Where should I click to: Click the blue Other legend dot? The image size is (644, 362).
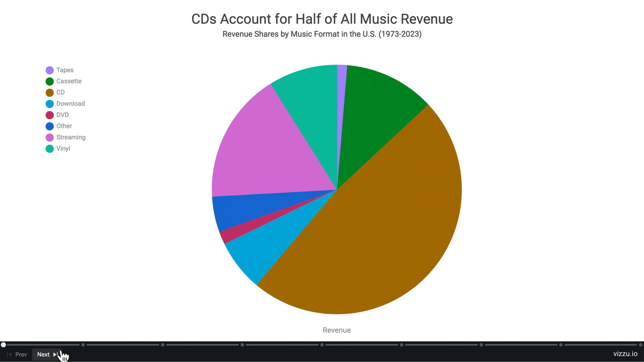50,126
